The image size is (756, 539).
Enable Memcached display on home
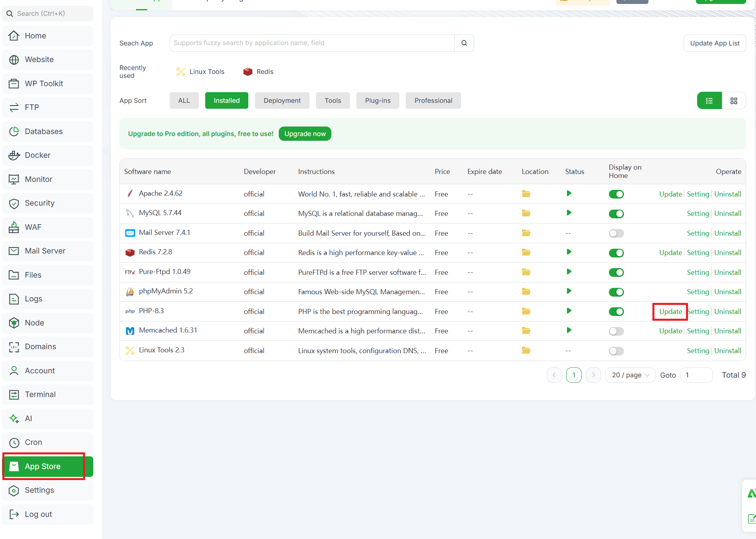616,331
